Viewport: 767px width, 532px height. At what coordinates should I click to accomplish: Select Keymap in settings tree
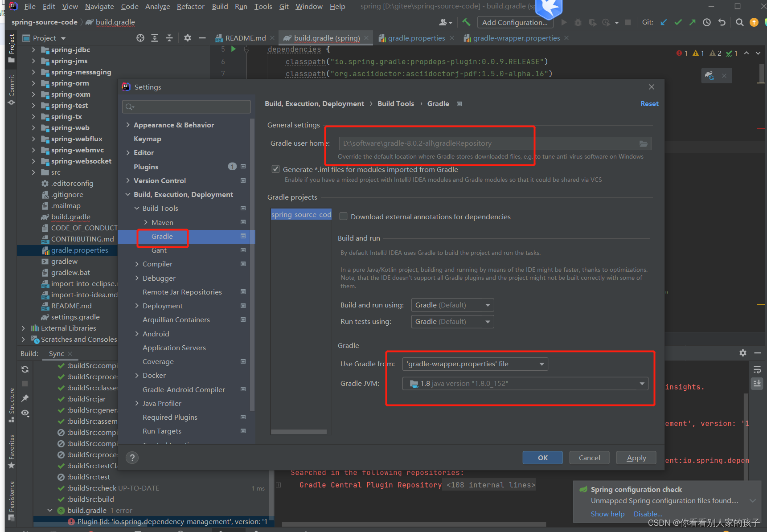coord(147,139)
